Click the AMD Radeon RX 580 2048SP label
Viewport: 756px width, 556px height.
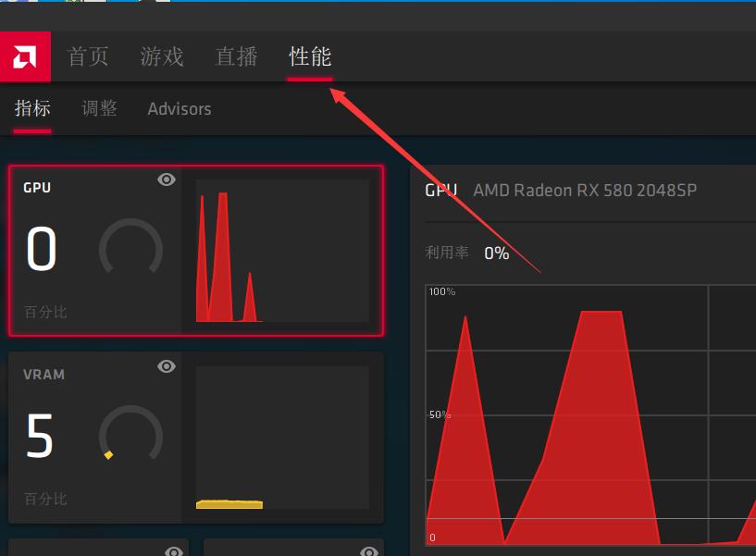tap(585, 191)
